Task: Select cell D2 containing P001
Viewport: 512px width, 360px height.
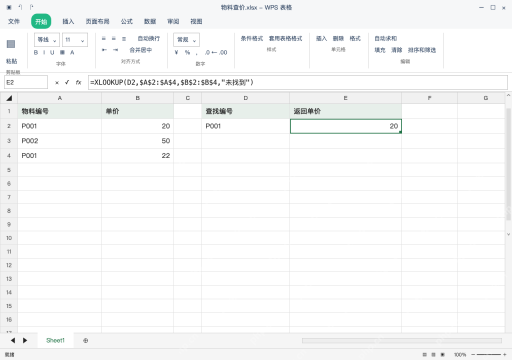Action: (x=245, y=126)
